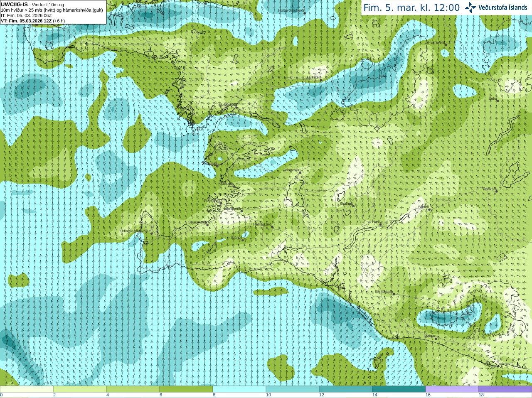The image size is (532, 398).
Task: Select the Akrafjall station label
Action: click(210, 164)
